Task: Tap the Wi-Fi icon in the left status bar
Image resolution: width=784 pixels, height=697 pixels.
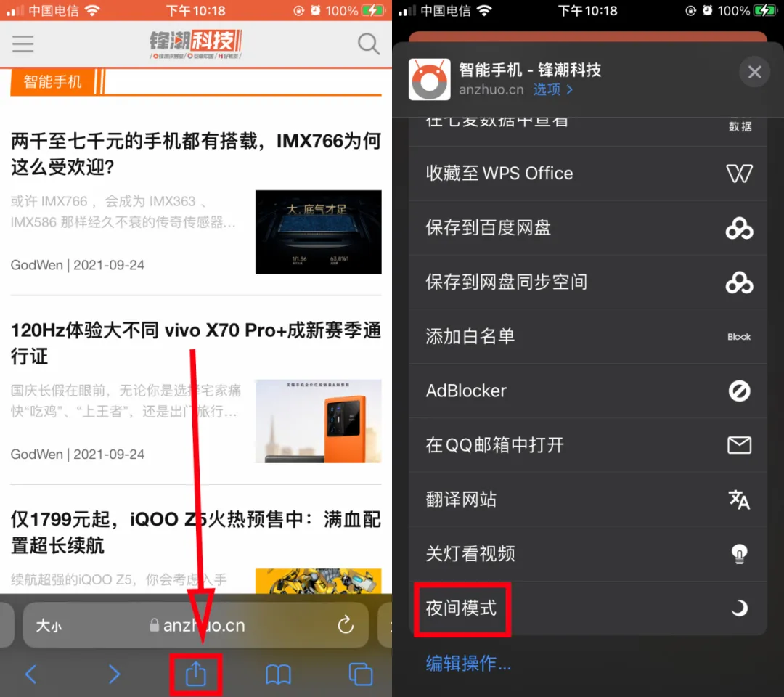Action: coord(92,10)
